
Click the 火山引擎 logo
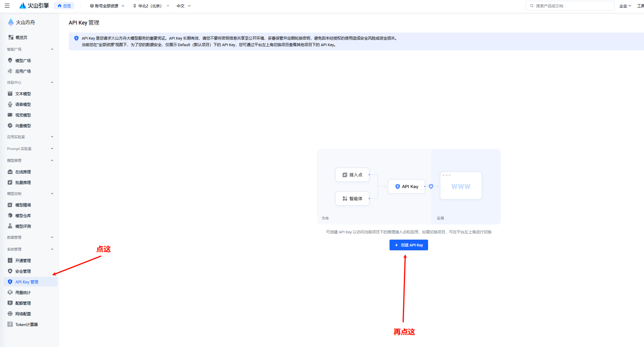[x=34, y=6]
